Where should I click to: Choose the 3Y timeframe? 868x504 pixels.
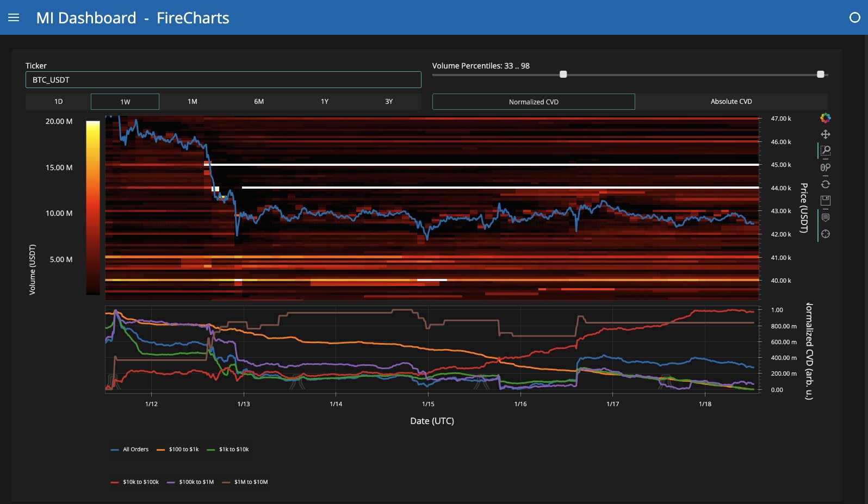(389, 102)
